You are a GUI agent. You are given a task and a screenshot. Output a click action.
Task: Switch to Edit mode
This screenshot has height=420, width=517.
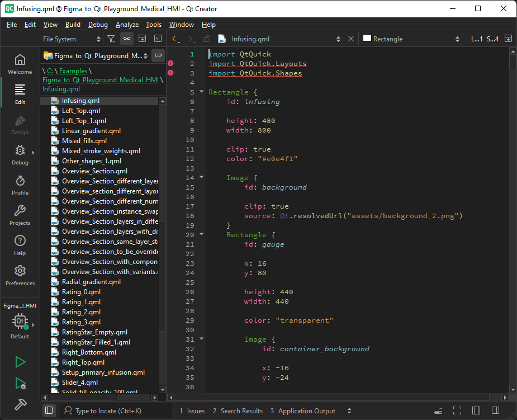click(20, 95)
